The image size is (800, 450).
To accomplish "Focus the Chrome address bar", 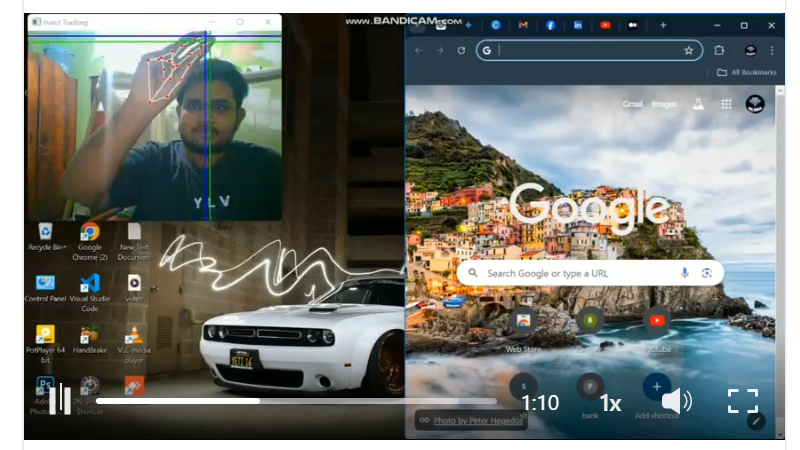I will 589,51.
